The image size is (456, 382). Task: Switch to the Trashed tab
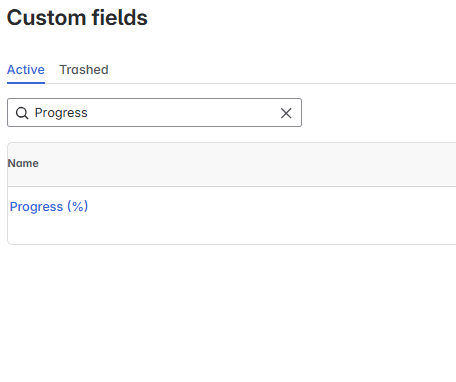point(84,70)
